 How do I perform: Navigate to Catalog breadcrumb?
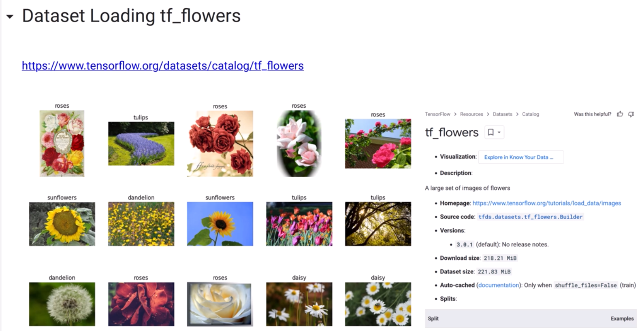tap(530, 114)
